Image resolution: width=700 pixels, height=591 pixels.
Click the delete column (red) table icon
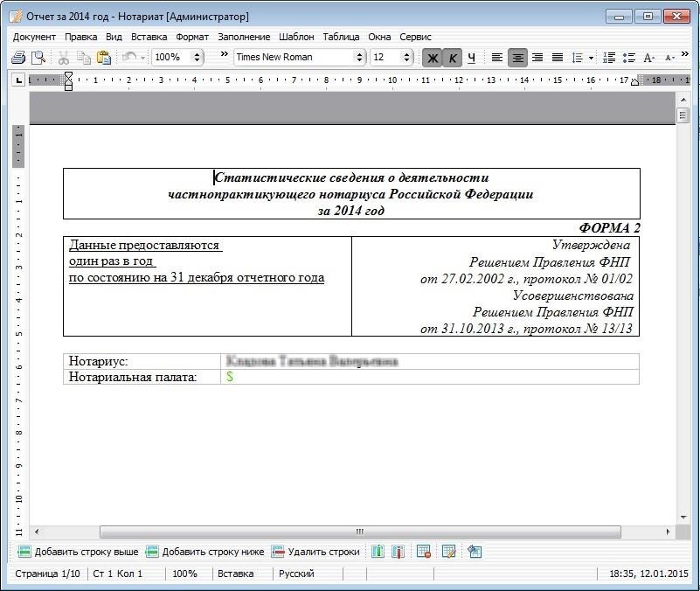pyautogui.click(x=398, y=552)
